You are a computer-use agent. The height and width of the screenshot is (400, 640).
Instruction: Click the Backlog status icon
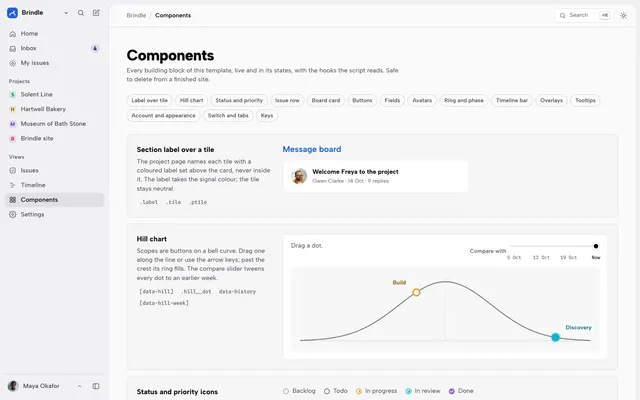[286, 391]
